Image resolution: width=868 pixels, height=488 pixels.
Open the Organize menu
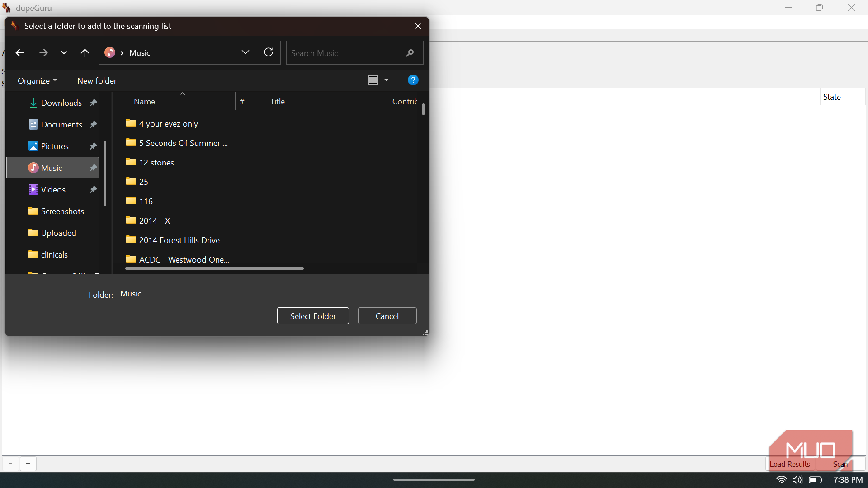(x=37, y=80)
